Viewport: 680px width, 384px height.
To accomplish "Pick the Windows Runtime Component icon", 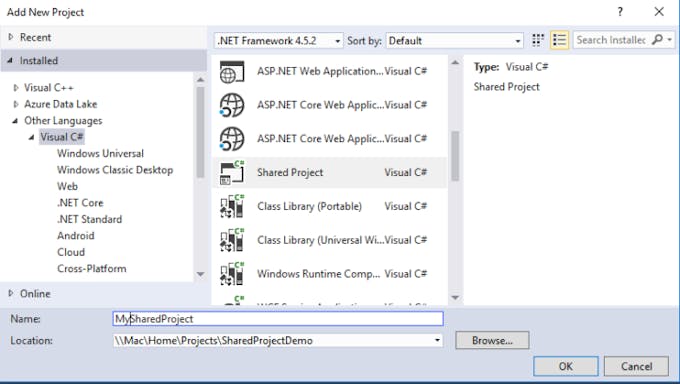I will pyautogui.click(x=232, y=274).
